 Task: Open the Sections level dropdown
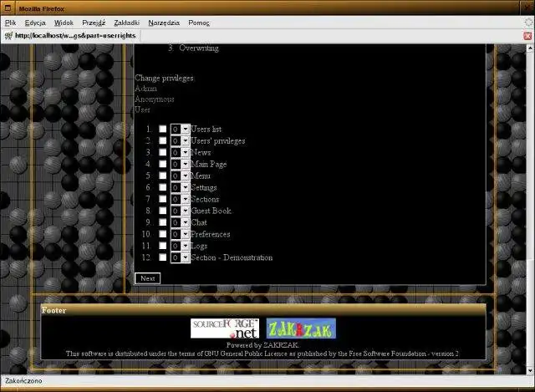pos(181,199)
